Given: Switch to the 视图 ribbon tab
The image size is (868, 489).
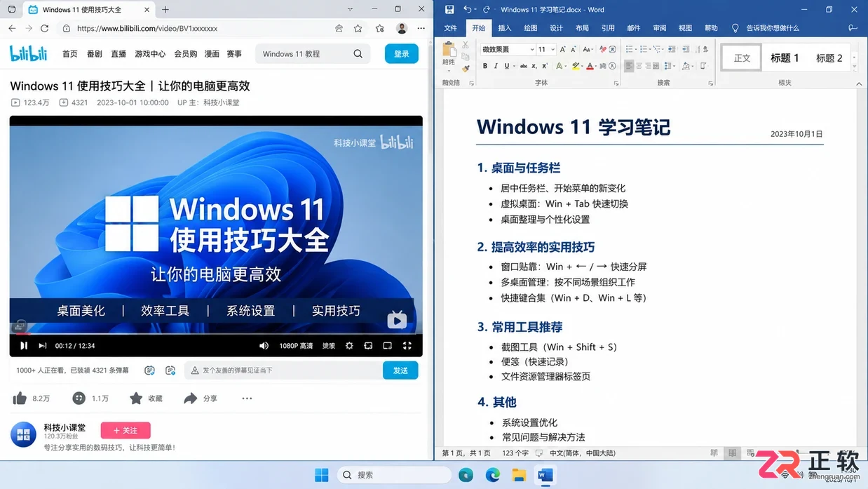Looking at the screenshot, I should [685, 28].
